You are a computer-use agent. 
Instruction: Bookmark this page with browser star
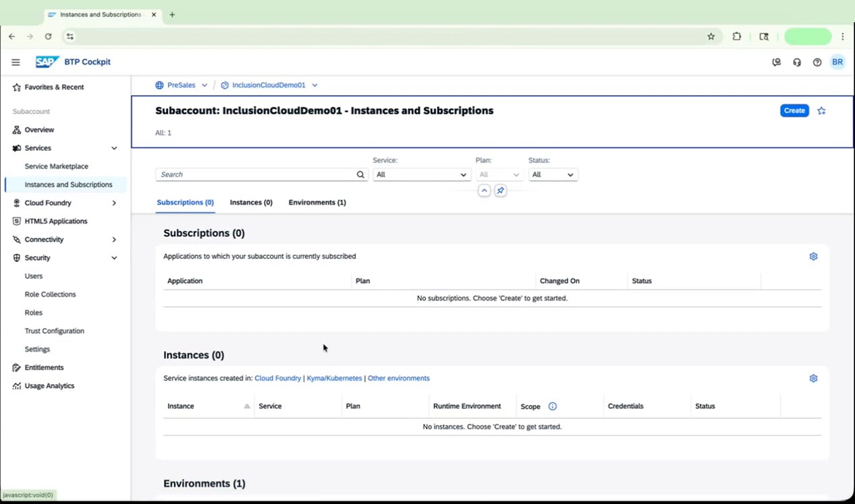pyautogui.click(x=711, y=36)
